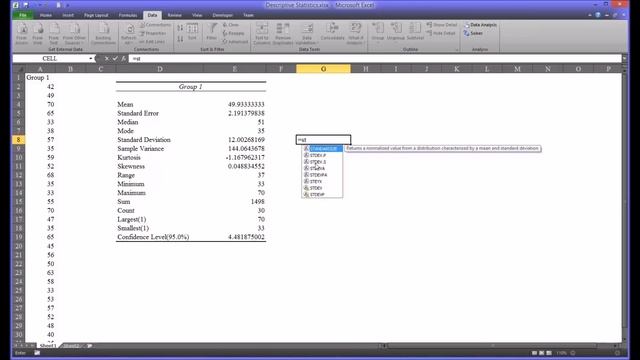Viewport: 640px width, 360px height.
Task: Click the Subtotal icon
Action: pos(415,32)
